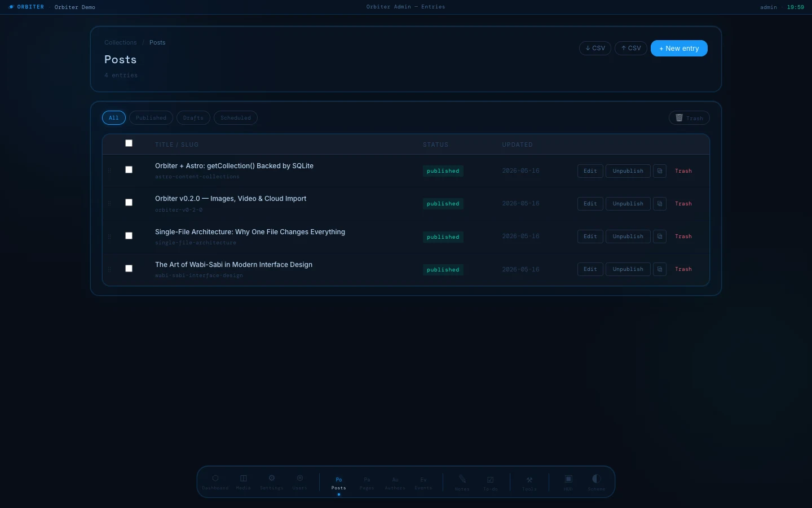Image resolution: width=812 pixels, height=508 pixels.
Task: Click published badge on Wabi-Sabi row
Action: tap(443, 270)
